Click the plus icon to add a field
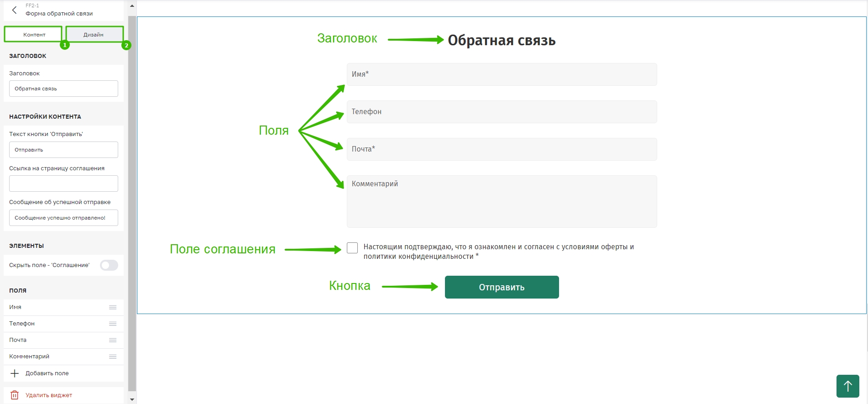This screenshot has width=868, height=404. (15, 373)
